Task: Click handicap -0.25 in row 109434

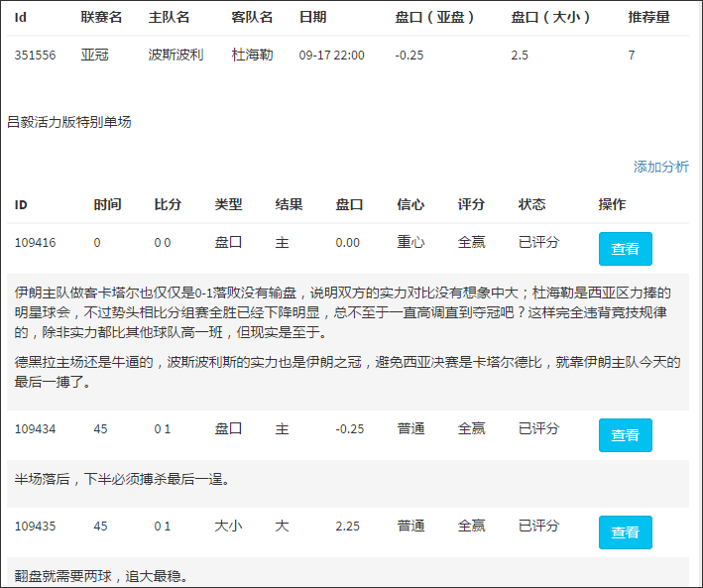Action: point(350,429)
